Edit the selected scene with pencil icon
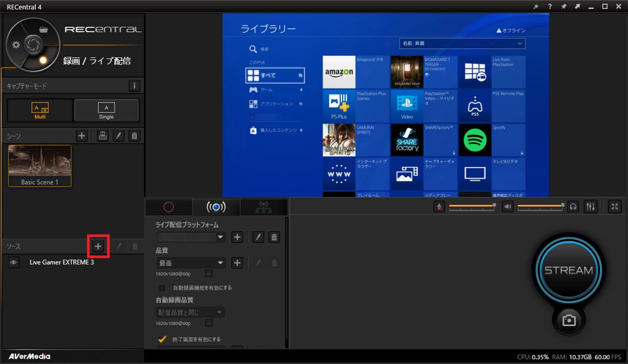This screenshot has height=364, width=628. click(x=119, y=136)
